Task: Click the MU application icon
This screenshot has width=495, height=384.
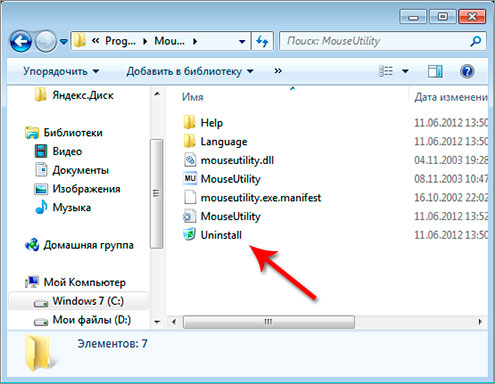Action: pyautogui.click(x=190, y=179)
